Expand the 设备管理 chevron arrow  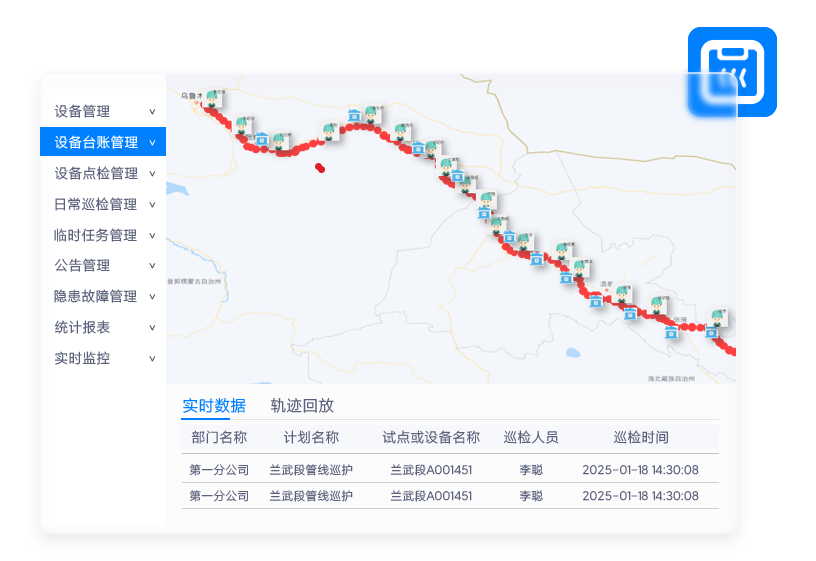click(x=152, y=112)
